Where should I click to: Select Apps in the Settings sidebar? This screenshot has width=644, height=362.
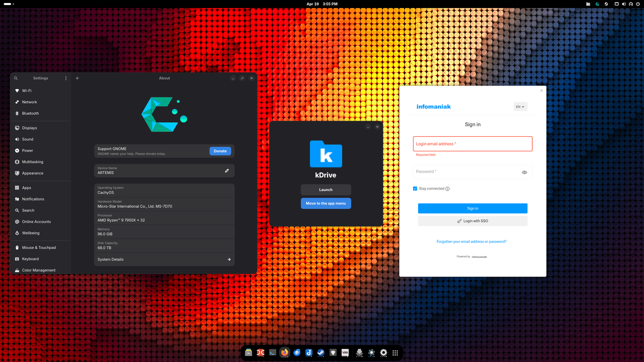(x=40, y=188)
